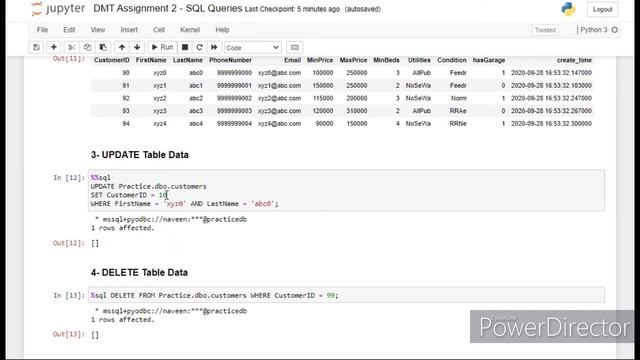Click the MinBeds column header
The height and width of the screenshot is (360, 640).
click(386, 60)
